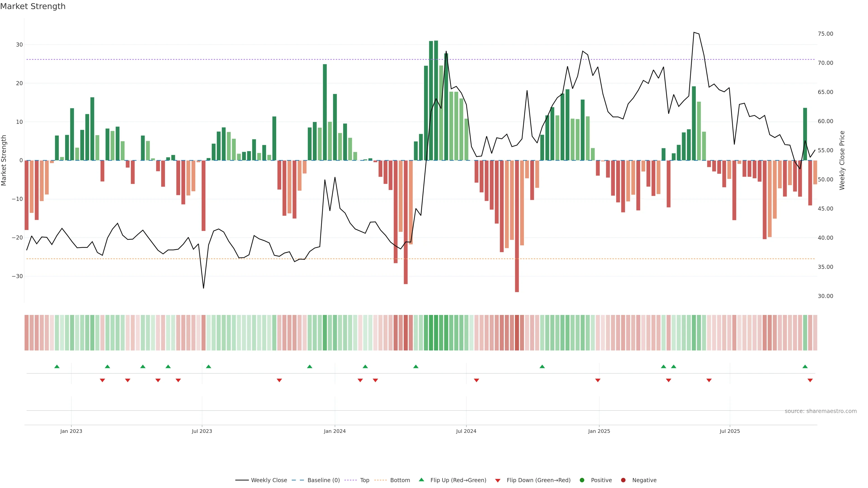This screenshot has width=868, height=488.
Task: Click the Market Strength chart title
Action: pos(33,6)
